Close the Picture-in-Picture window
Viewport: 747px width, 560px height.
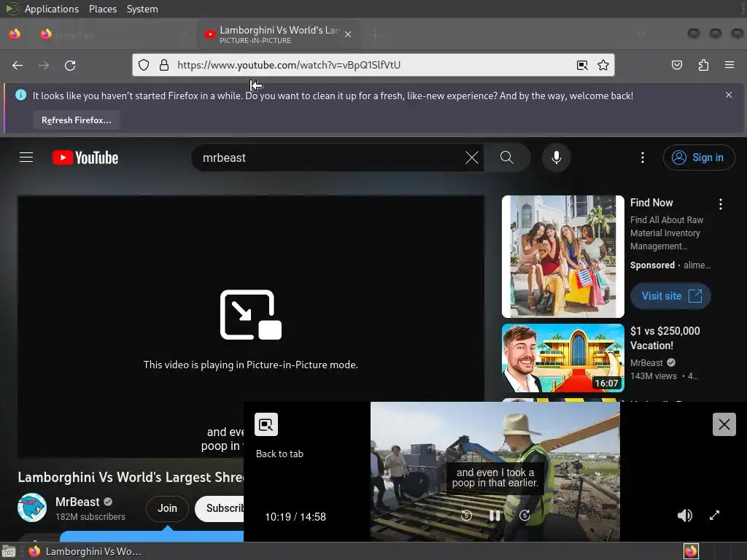[724, 424]
